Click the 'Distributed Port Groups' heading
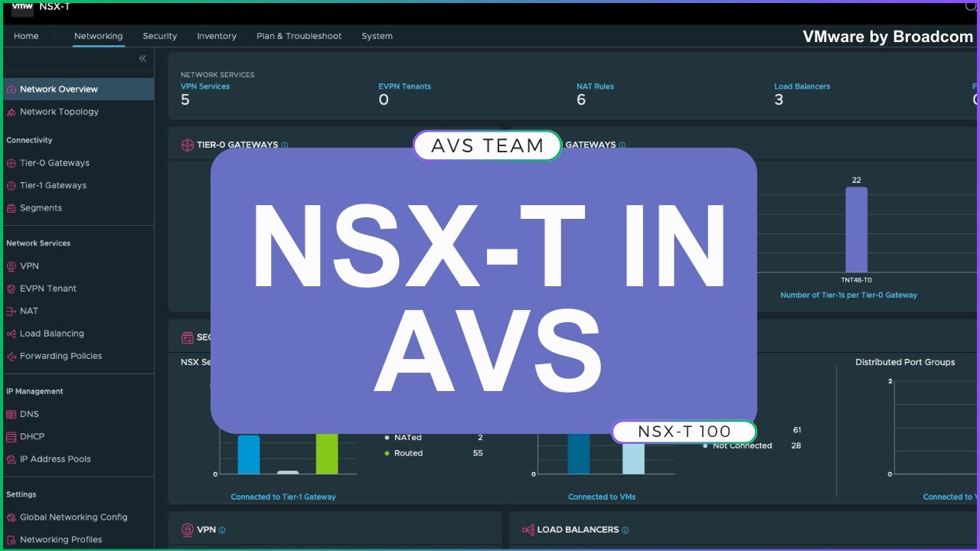Viewport: 980px width, 551px height. 905,363
